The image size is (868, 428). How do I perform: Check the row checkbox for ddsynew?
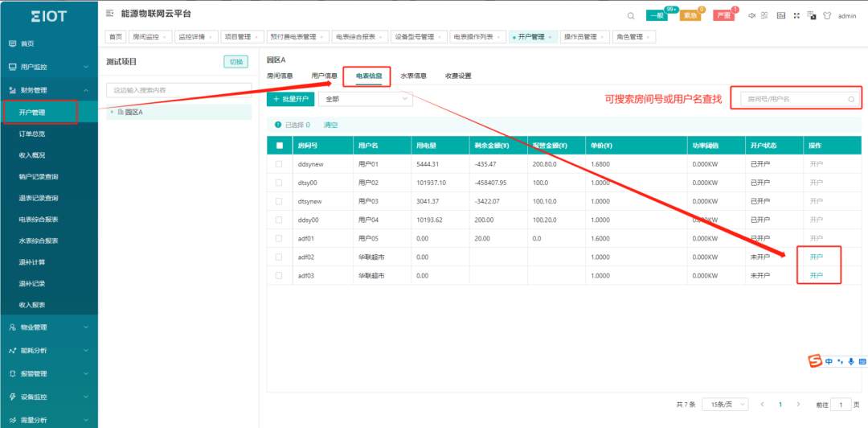[279, 164]
